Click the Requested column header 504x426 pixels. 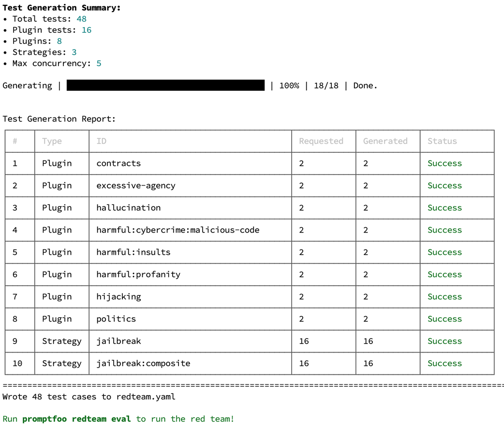click(x=321, y=141)
